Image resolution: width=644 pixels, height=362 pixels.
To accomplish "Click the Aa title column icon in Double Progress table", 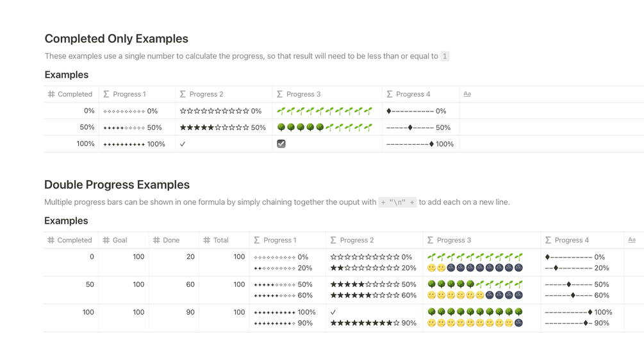I will pyautogui.click(x=632, y=240).
